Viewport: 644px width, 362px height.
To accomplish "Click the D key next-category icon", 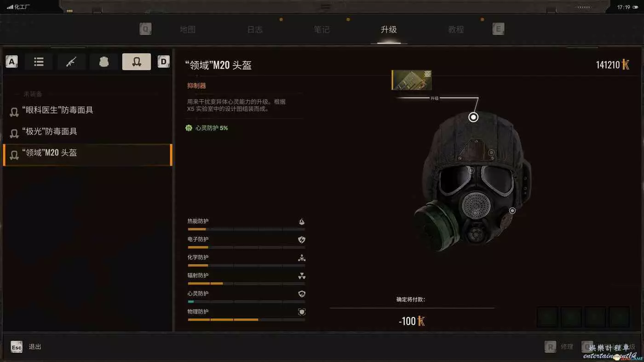I will (163, 62).
